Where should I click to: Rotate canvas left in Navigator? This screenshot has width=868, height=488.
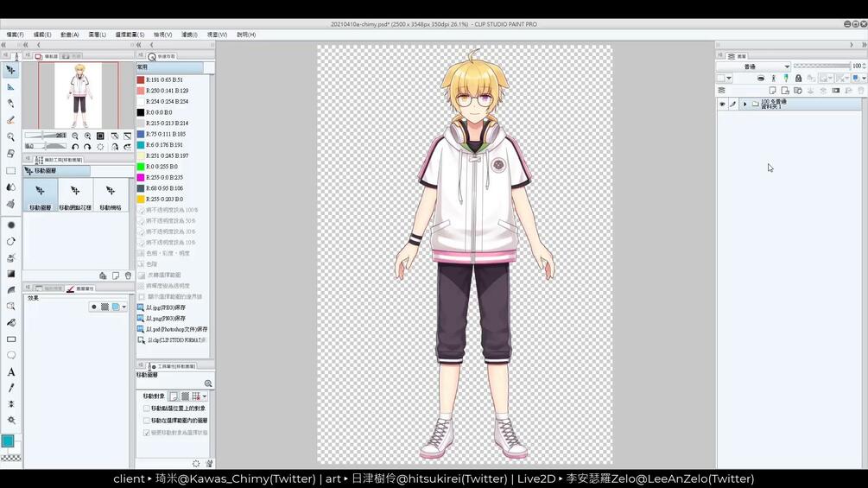pos(75,147)
